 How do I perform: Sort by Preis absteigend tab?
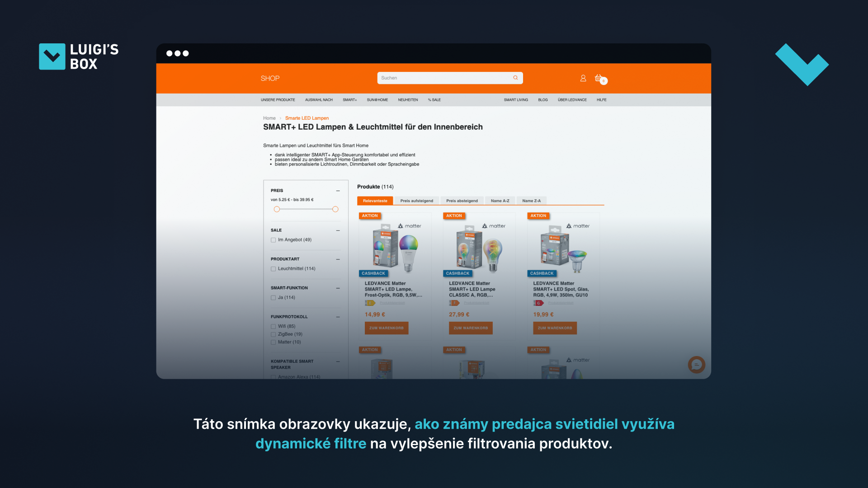[x=462, y=201]
